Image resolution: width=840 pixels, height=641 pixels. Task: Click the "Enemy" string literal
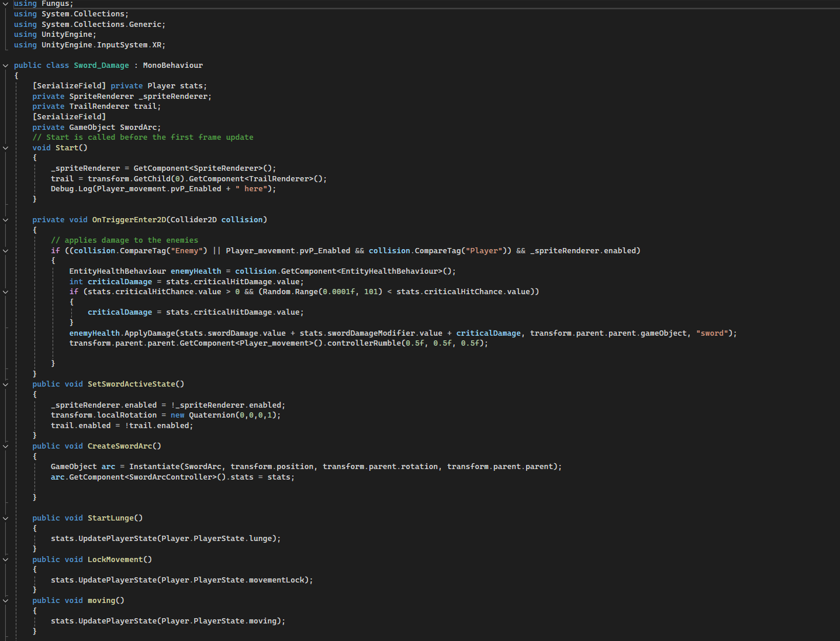point(186,250)
